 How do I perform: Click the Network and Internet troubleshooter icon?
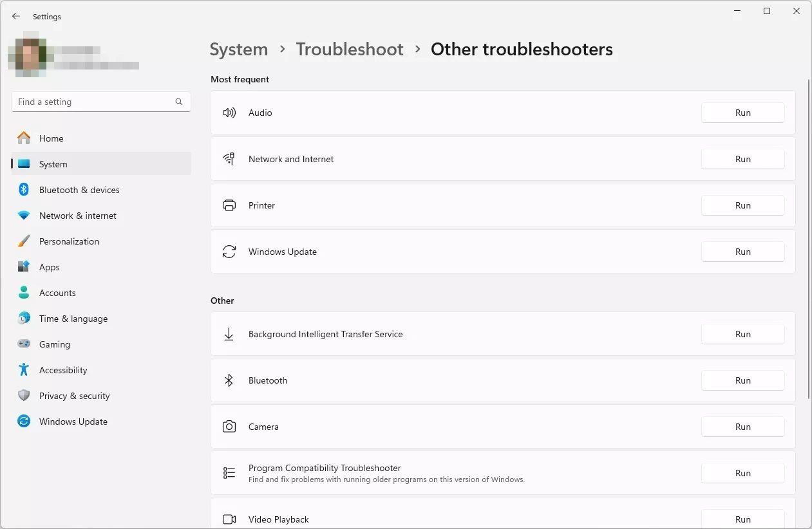pos(229,159)
